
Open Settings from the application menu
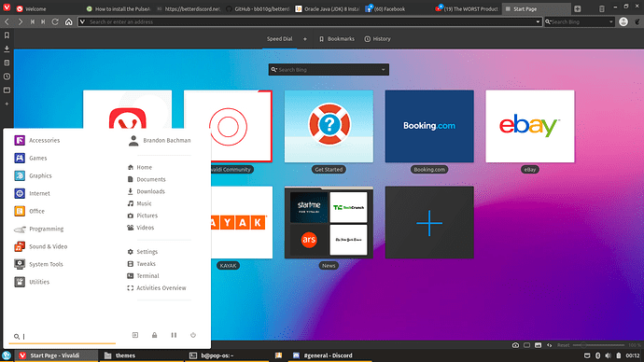click(x=143, y=252)
